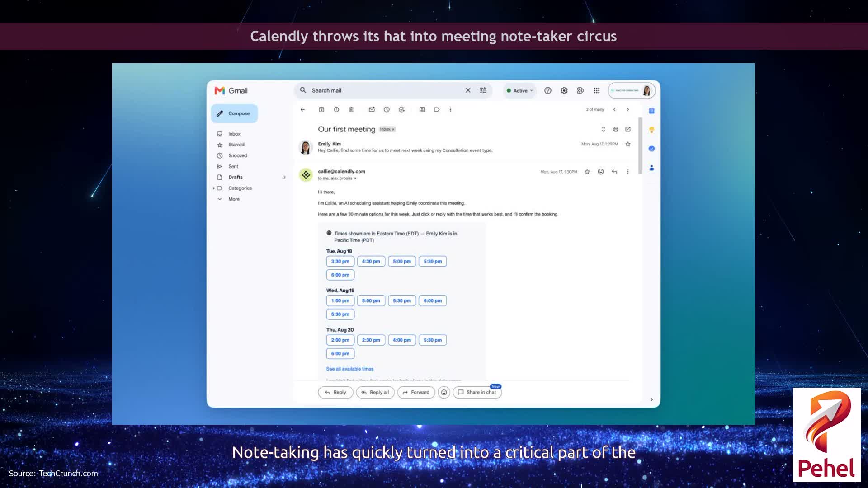
Task: Open the Google apps grid icon
Action: [x=597, y=90]
